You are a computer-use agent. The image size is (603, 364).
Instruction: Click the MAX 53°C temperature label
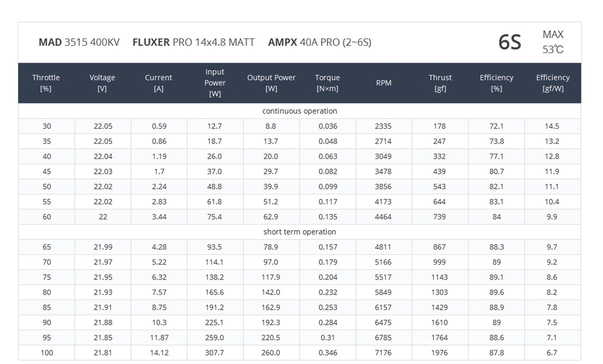553,42
